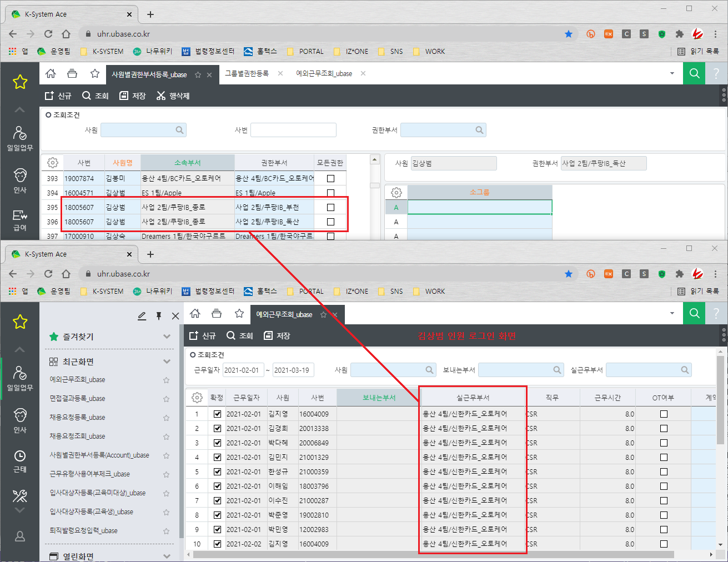This screenshot has height=562, width=728.
Task: Tick the OT여부 checkbox in row 3
Action: pyautogui.click(x=664, y=443)
